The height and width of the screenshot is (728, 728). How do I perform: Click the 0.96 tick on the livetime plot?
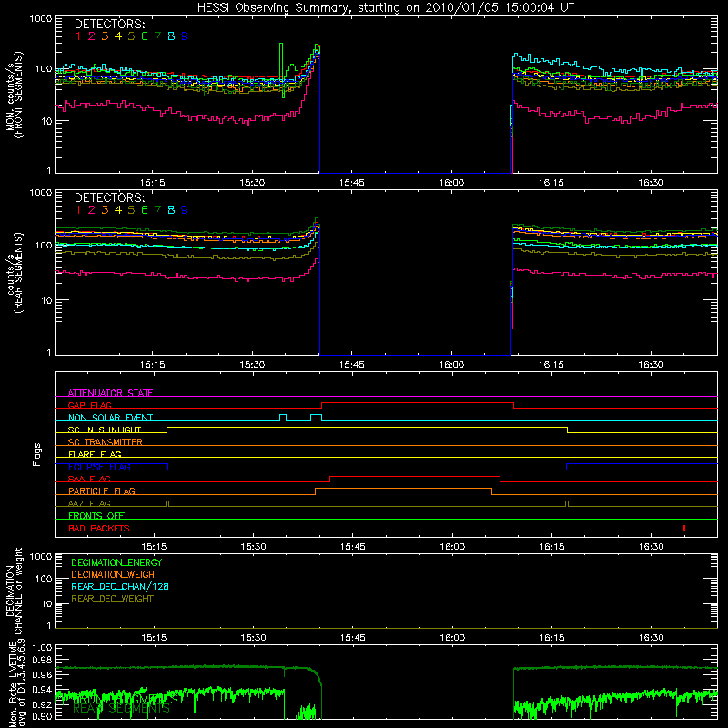pyautogui.click(x=42, y=674)
